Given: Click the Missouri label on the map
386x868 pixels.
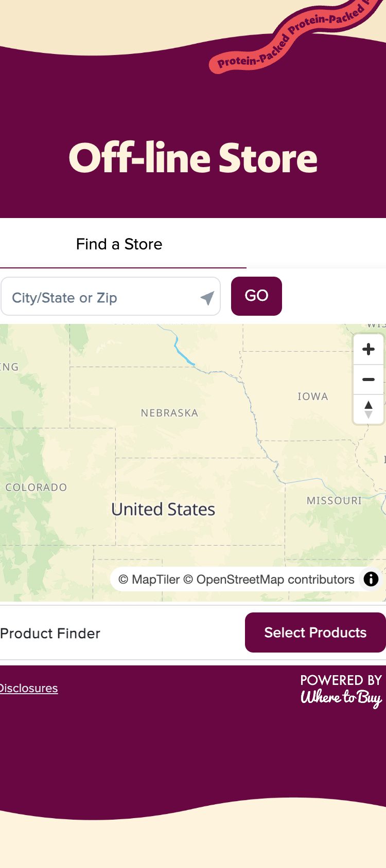Looking at the screenshot, I should pos(334,500).
